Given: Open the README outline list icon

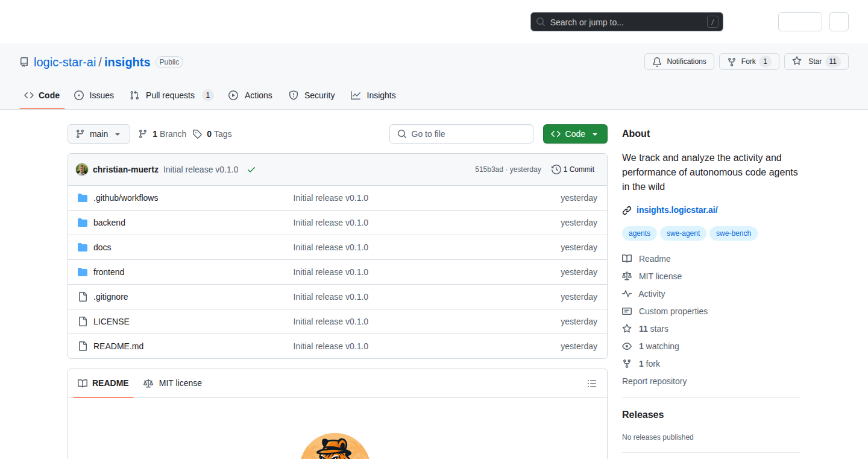Looking at the screenshot, I should tap(592, 384).
